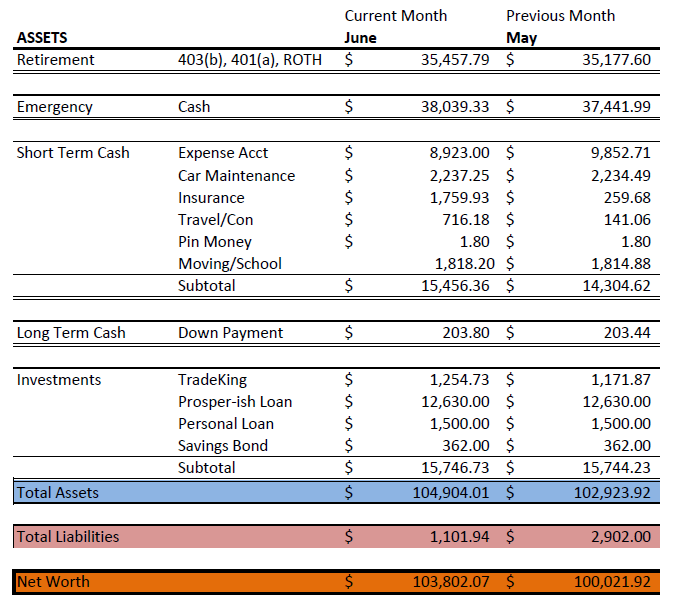Screen dimensions: 673x595
Task: Click the Total Liabilities June value 1,101.94
Action: coord(459,537)
